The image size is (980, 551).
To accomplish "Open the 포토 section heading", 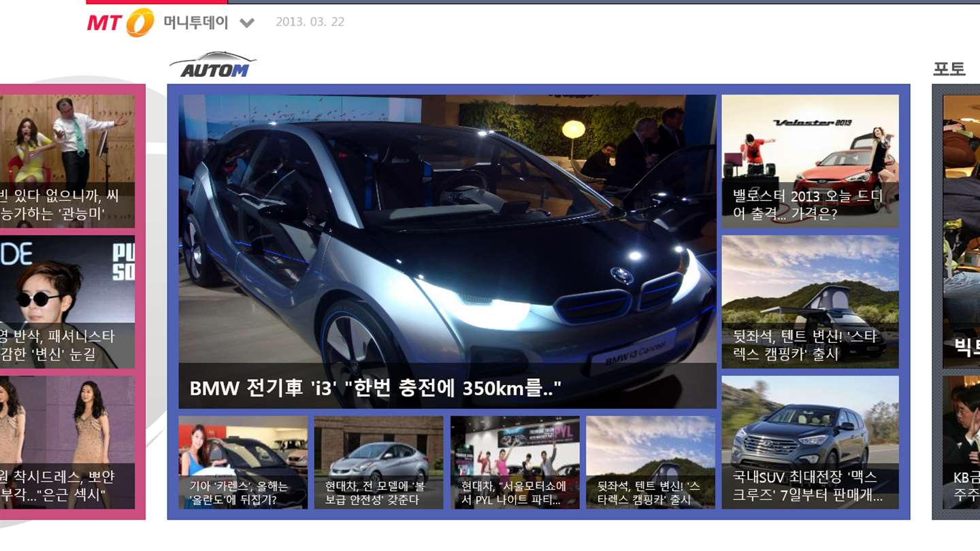I will click(x=949, y=68).
